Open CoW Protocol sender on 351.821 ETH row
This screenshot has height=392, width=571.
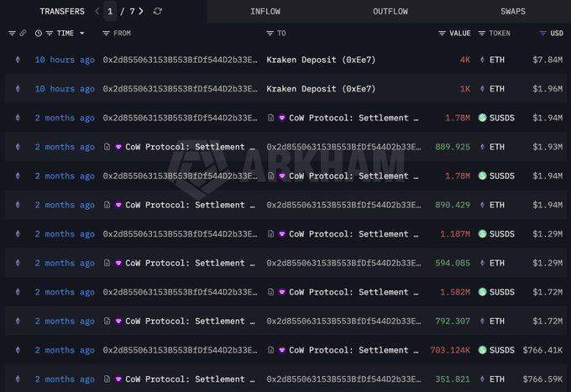(x=190, y=379)
